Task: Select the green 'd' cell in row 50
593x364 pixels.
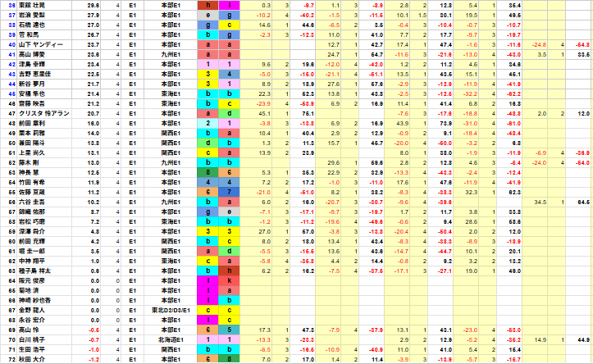Action: 208,143
